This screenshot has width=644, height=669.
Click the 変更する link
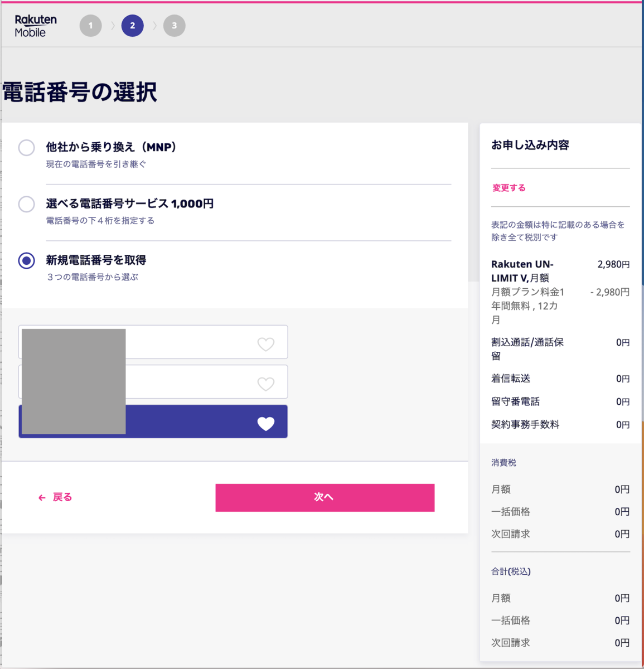pyautogui.click(x=509, y=188)
